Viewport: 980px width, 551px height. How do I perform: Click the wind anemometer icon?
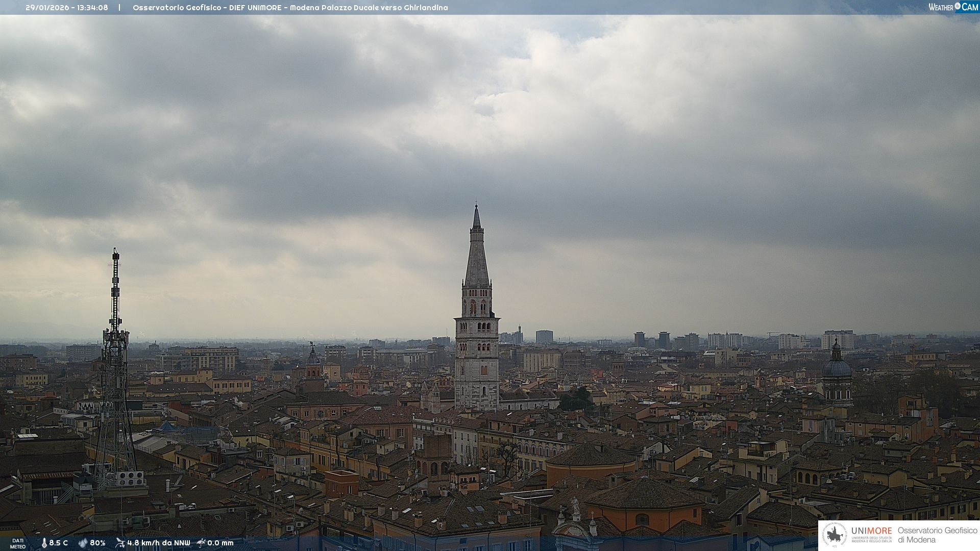coord(120,543)
